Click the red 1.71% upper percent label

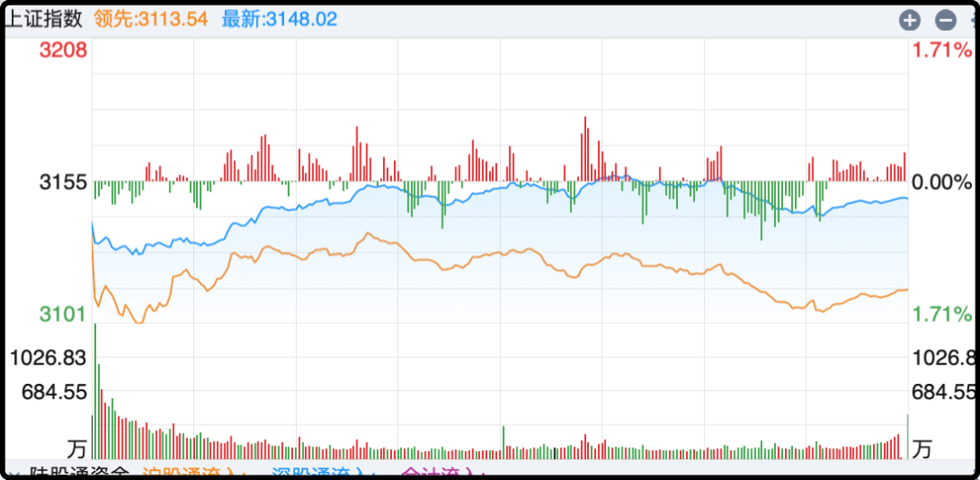click(942, 51)
